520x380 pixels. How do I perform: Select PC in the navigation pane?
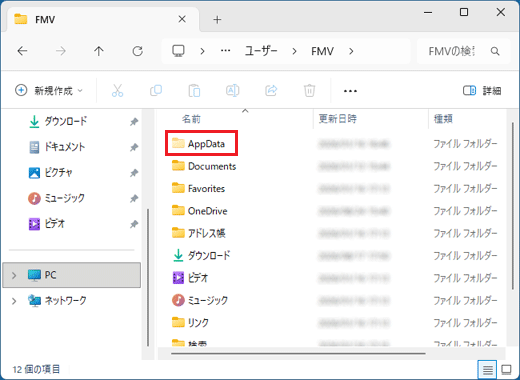[72, 275]
